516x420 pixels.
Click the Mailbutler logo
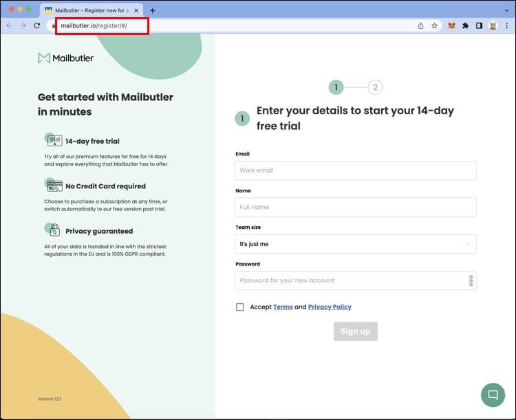pyautogui.click(x=65, y=58)
